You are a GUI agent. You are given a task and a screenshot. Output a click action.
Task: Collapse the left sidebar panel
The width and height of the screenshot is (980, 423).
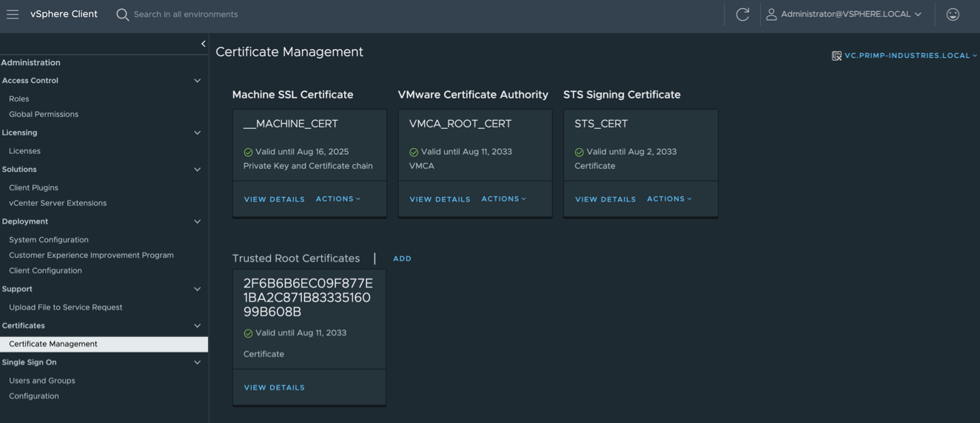[204, 44]
